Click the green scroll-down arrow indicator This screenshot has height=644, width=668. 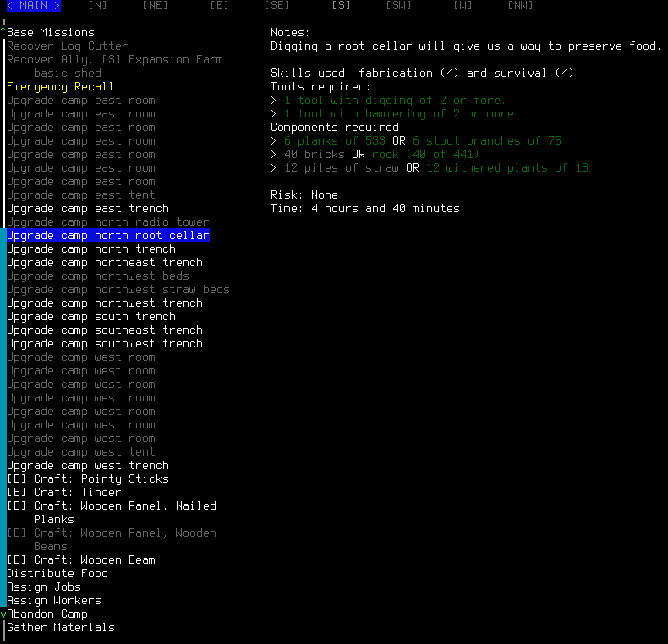tap(3, 614)
